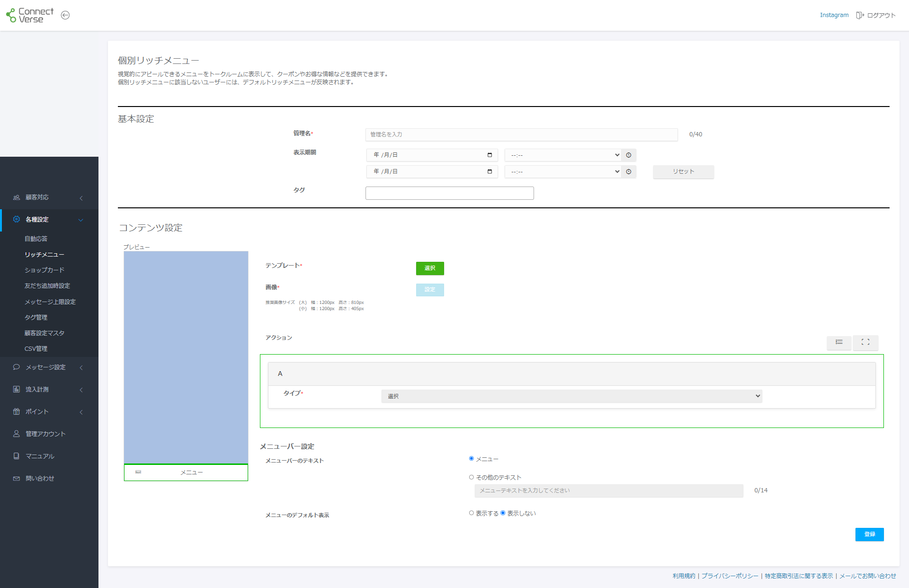The width and height of the screenshot is (909, 588).
Task: Open メッセージ上限設定 submenu item
Action: (50, 302)
